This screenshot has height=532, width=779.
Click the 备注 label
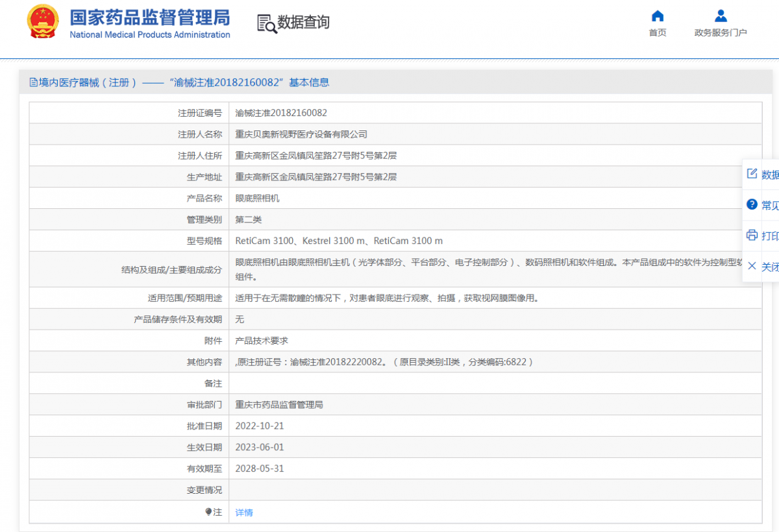click(213, 383)
